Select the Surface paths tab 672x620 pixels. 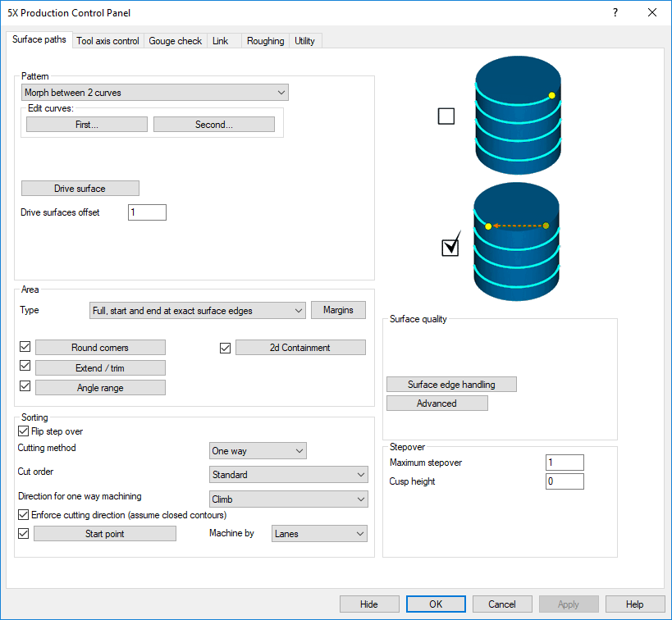point(39,39)
